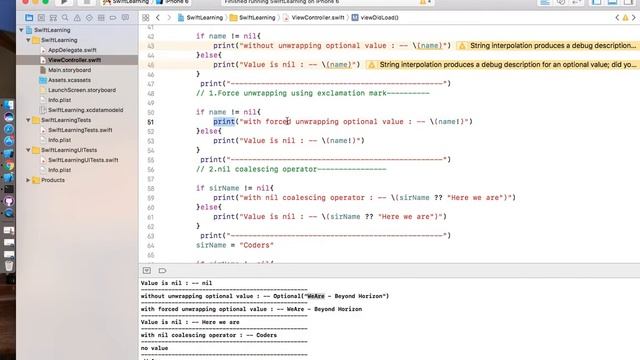Viewport: 640px width, 360px height.
Task: Click console line 'with nil coalescing operator : -- Coders'
Action: [x=209, y=335]
